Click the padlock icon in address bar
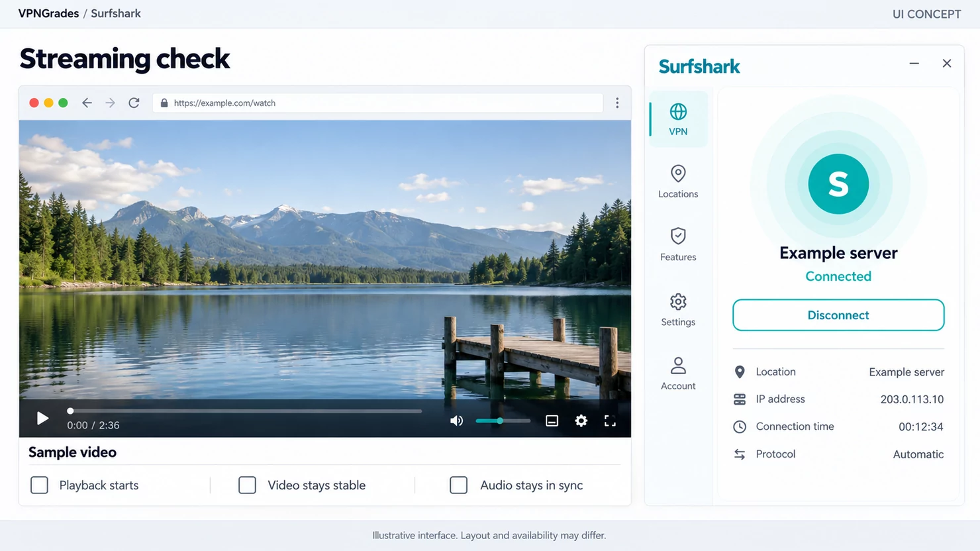 164,103
